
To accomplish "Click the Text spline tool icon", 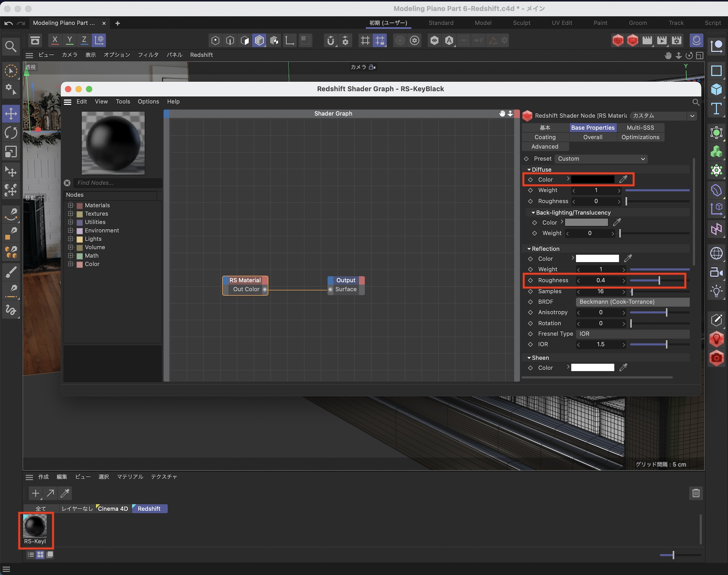I will (716, 109).
